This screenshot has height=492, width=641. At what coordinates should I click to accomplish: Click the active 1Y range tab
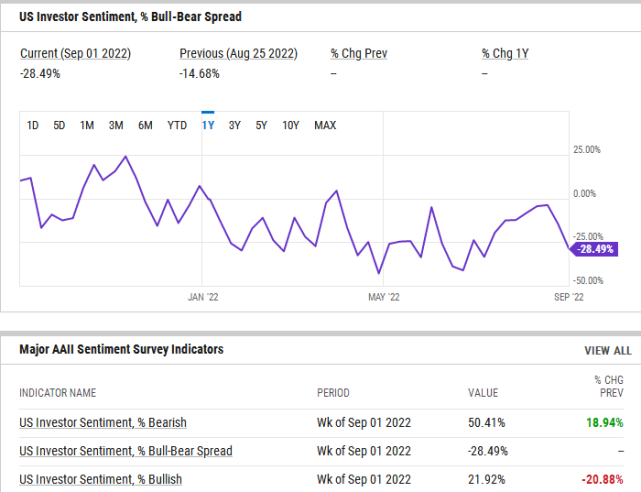(208, 125)
